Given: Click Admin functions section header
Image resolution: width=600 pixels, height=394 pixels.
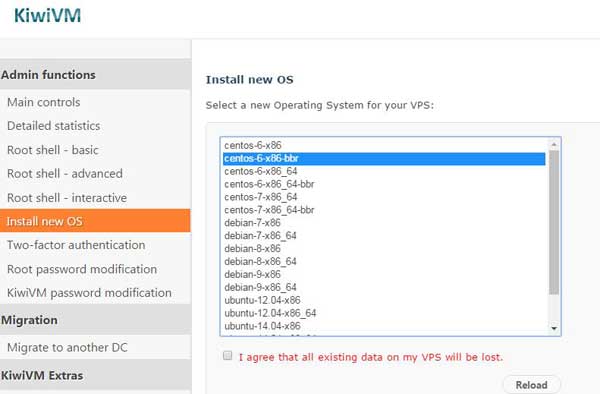Looking at the screenshot, I should point(95,75).
